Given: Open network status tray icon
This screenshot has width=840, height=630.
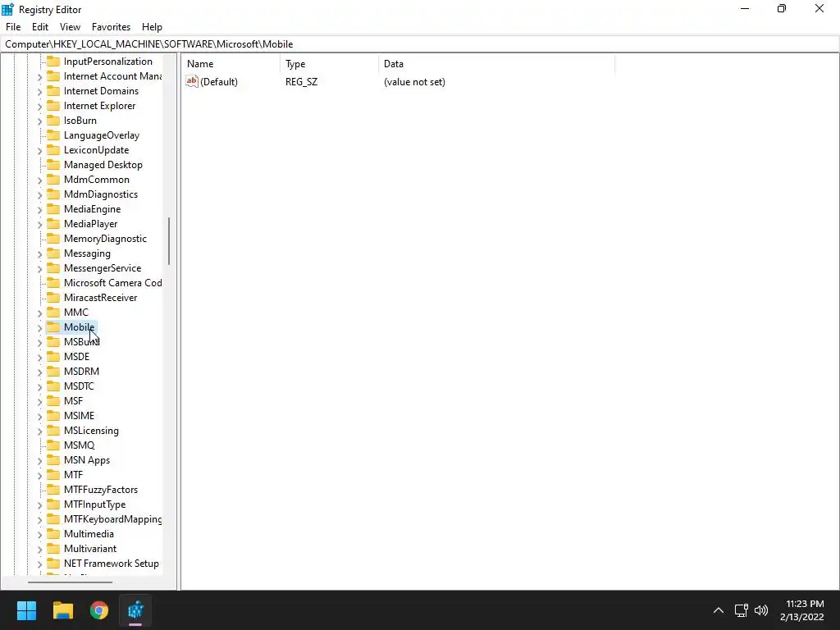Looking at the screenshot, I should pyautogui.click(x=742, y=610).
